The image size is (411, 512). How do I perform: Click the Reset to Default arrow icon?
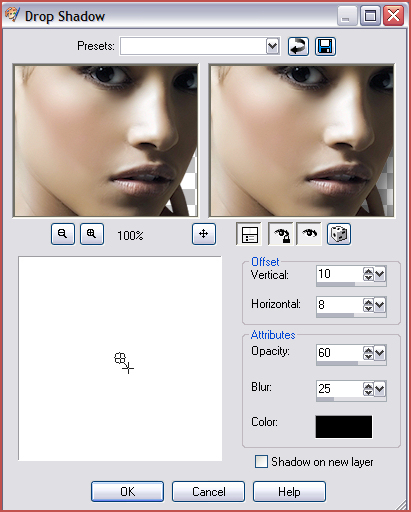[x=298, y=46]
